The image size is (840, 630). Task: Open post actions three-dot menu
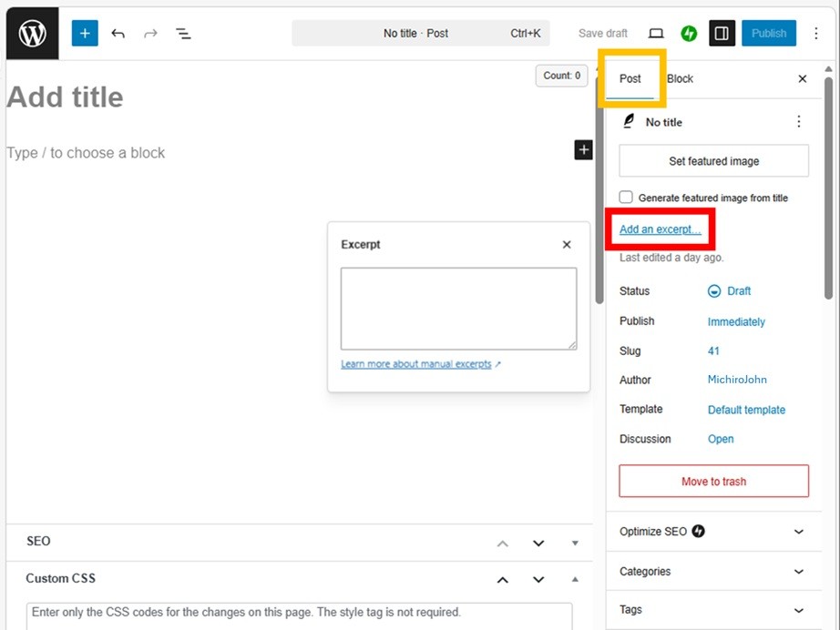[799, 122]
